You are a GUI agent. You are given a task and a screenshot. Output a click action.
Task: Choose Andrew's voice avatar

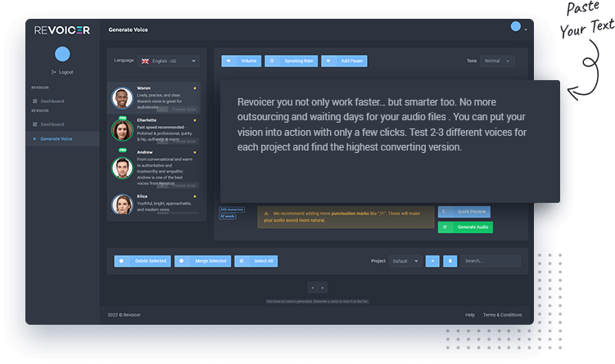pyautogui.click(x=122, y=168)
